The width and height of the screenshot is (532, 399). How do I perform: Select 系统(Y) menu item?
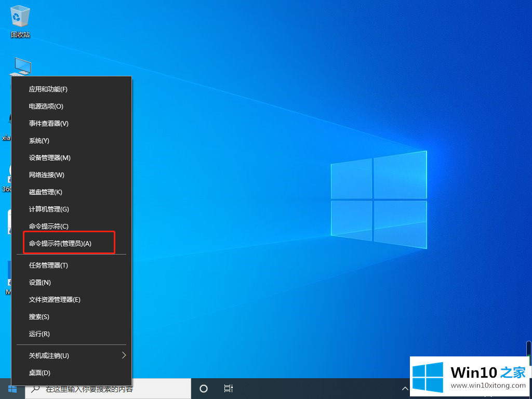[39, 141]
